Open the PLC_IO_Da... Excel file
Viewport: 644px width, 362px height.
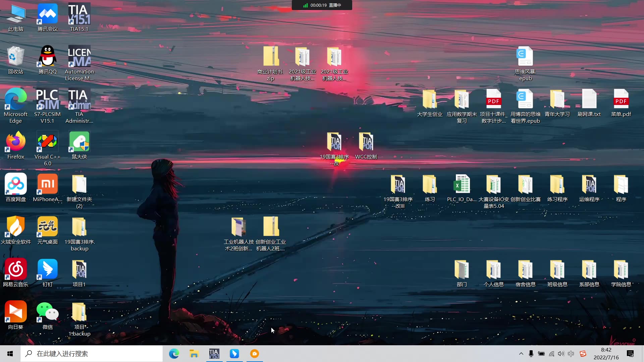click(x=462, y=188)
